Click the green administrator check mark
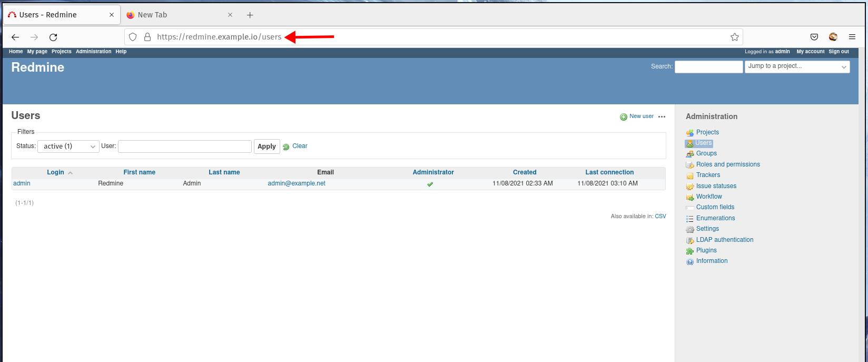The height and width of the screenshot is (362, 868). pyautogui.click(x=430, y=184)
